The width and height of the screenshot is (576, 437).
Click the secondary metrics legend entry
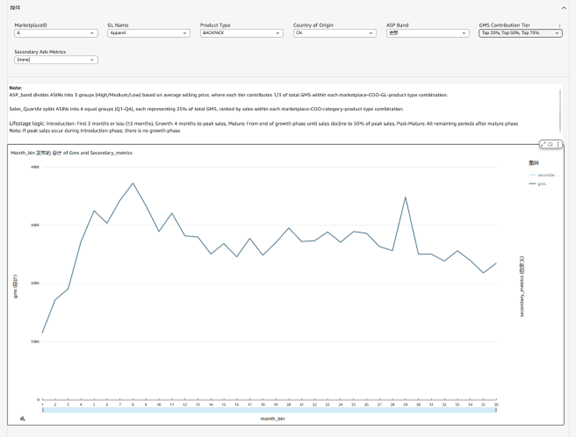(x=544, y=175)
